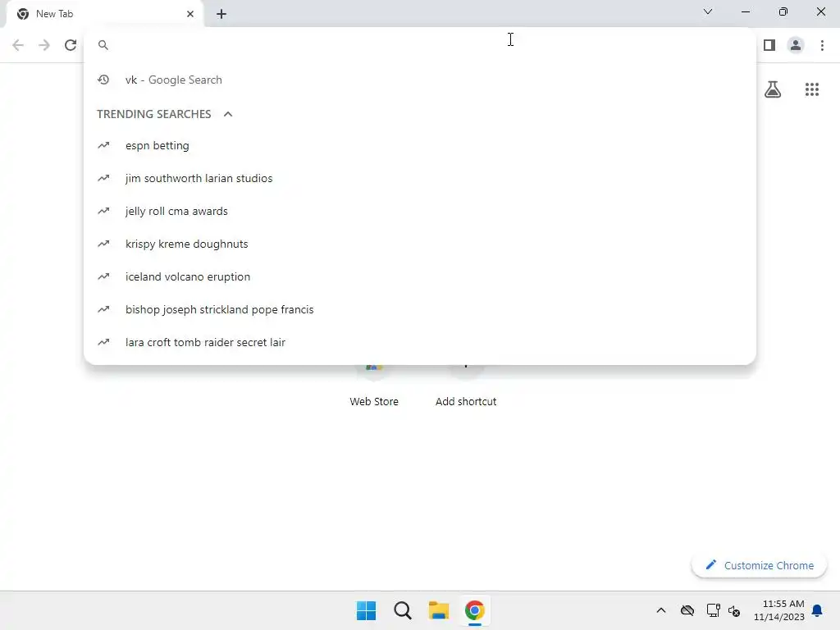This screenshot has width=840, height=630.
Task: Choose 'lara croft tomb raider secret lair'
Action: (419, 342)
